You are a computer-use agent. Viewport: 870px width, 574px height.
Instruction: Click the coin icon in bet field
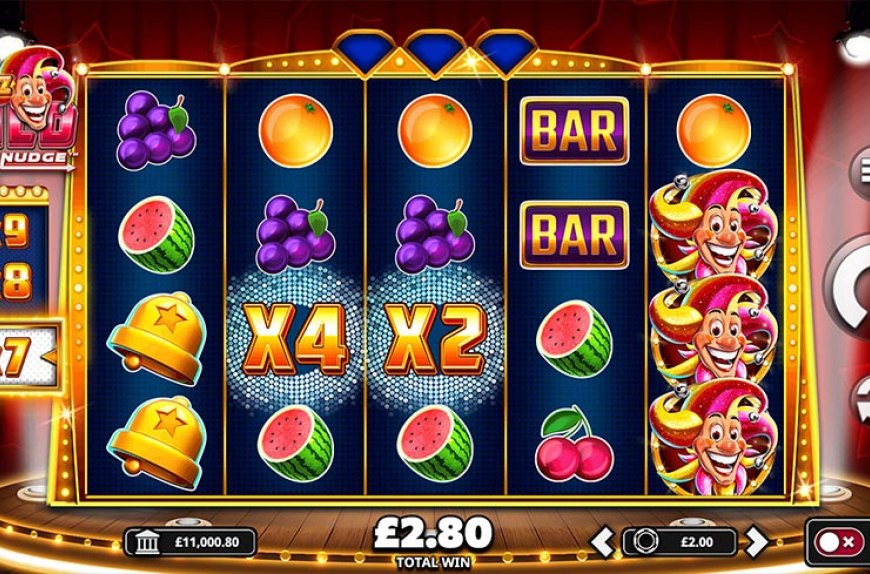pyautogui.click(x=644, y=542)
